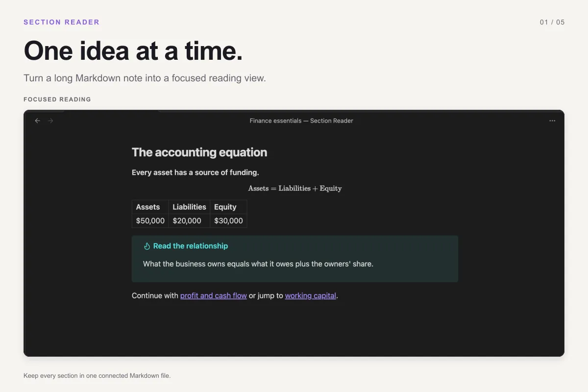Click the FOCUSED READING caption
This screenshot has width=588, height=392.
click(57, 99)
